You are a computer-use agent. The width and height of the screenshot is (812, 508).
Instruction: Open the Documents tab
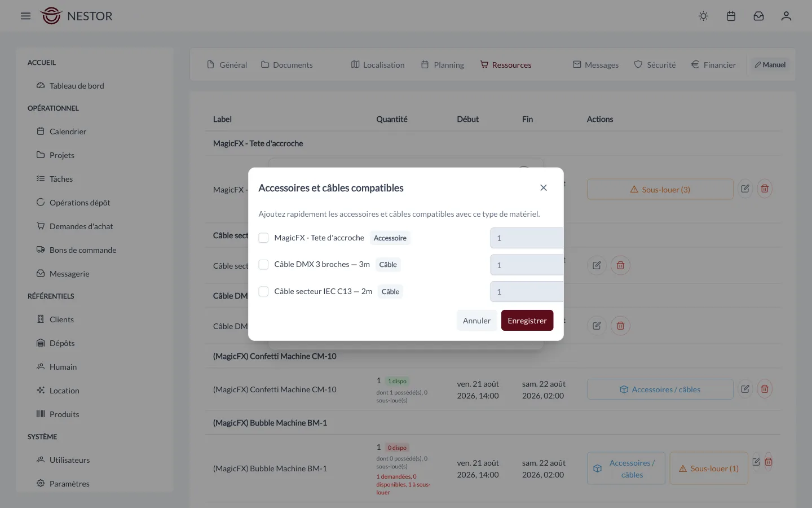[286, 65]
